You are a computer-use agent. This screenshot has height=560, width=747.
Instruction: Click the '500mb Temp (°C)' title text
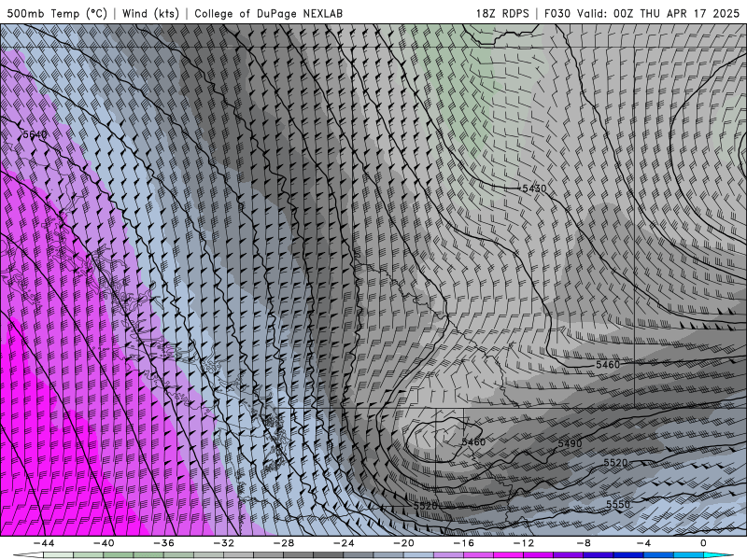coord(57,13)
